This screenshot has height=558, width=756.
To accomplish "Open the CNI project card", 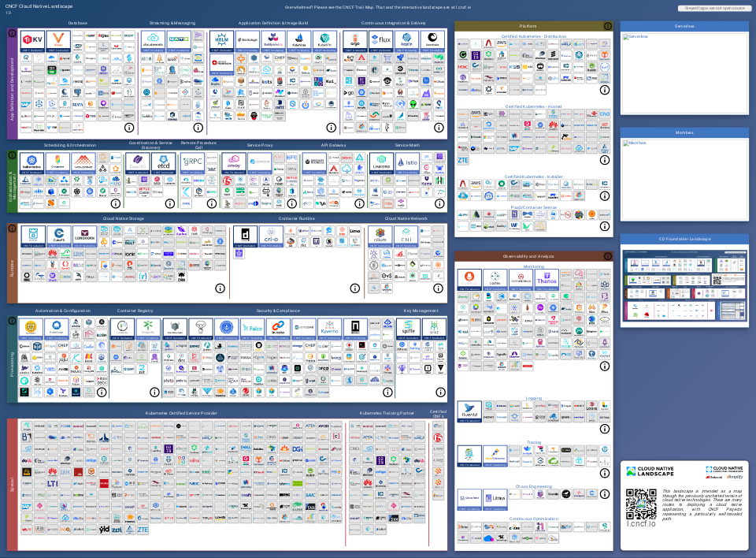I will 406,237.
